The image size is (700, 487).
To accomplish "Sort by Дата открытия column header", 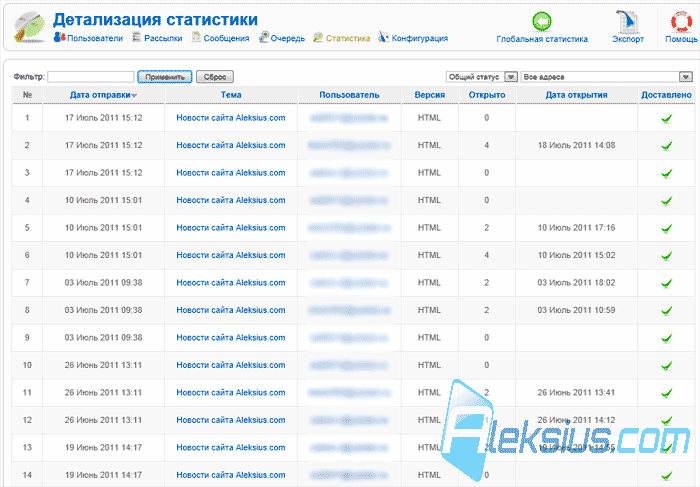I will point(576,95).
